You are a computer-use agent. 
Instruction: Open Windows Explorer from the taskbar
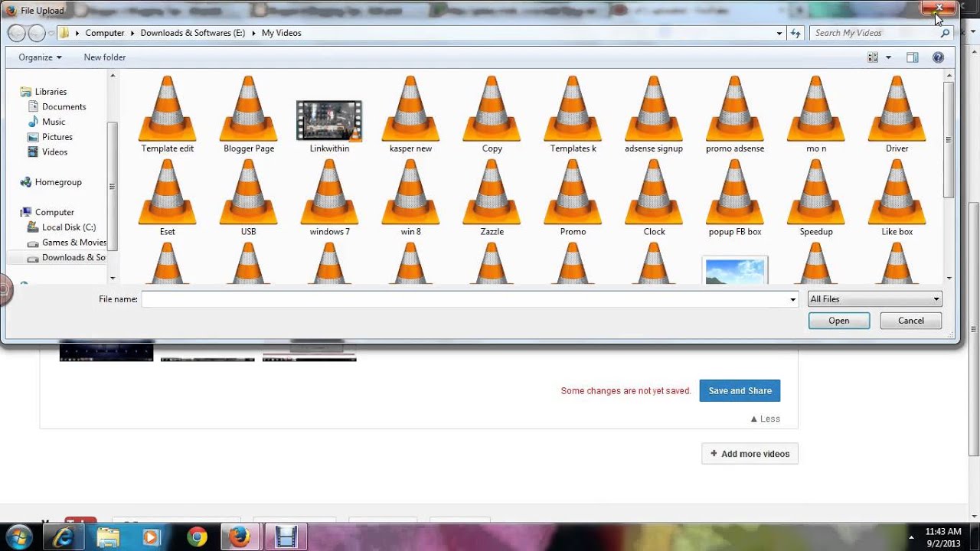click(x=108, y=537)
